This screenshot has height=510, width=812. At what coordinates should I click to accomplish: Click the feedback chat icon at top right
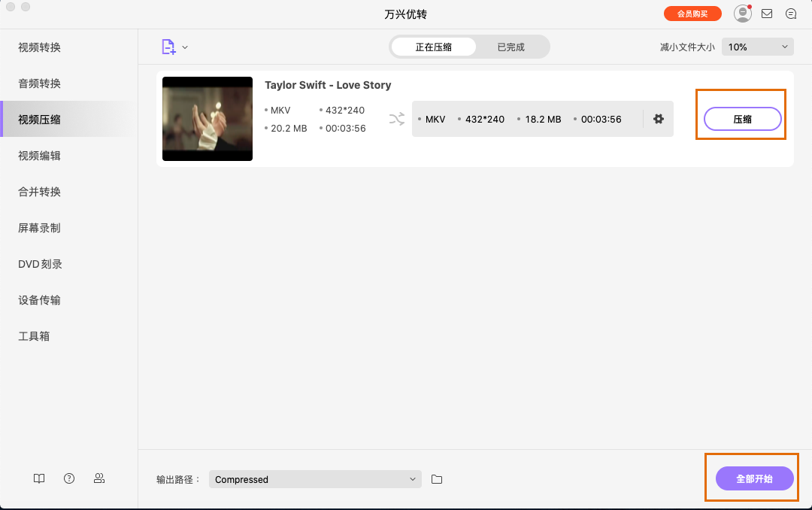click(791, 14)
